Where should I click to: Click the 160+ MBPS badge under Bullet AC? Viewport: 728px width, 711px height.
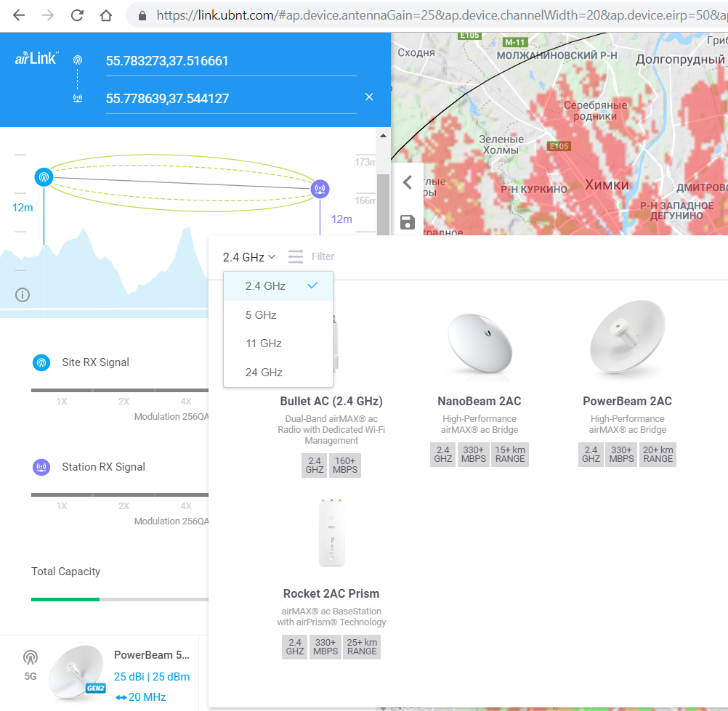click(345, 465)
